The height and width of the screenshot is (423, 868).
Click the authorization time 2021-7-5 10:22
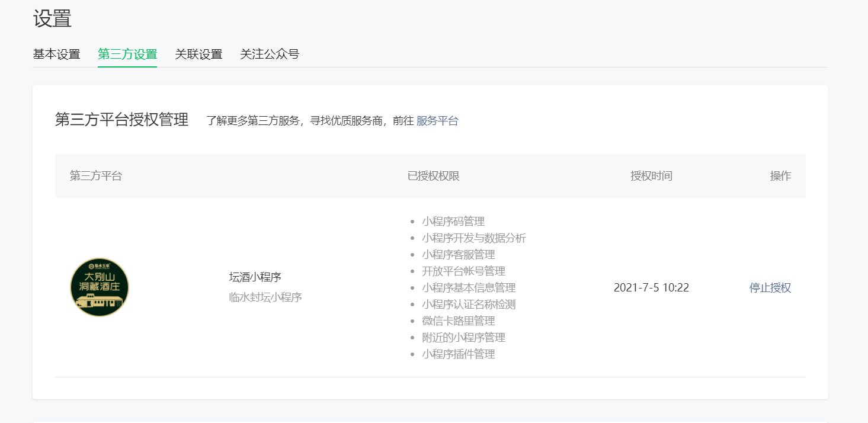coord(651,288)
